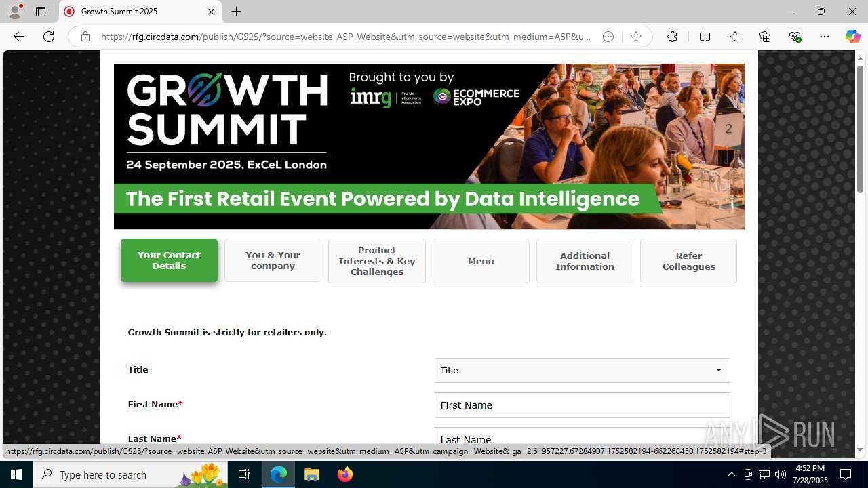This screenshot has height=488, width=868.
Task: Open clock and date 4:52 PM
Action: (x=810, y=474)
